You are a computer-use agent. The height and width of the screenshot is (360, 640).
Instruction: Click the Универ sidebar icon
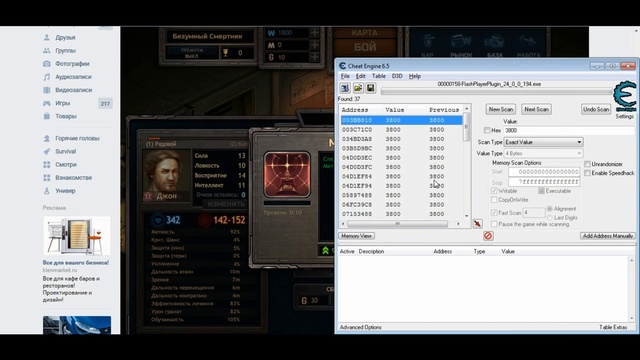point(47,191)
